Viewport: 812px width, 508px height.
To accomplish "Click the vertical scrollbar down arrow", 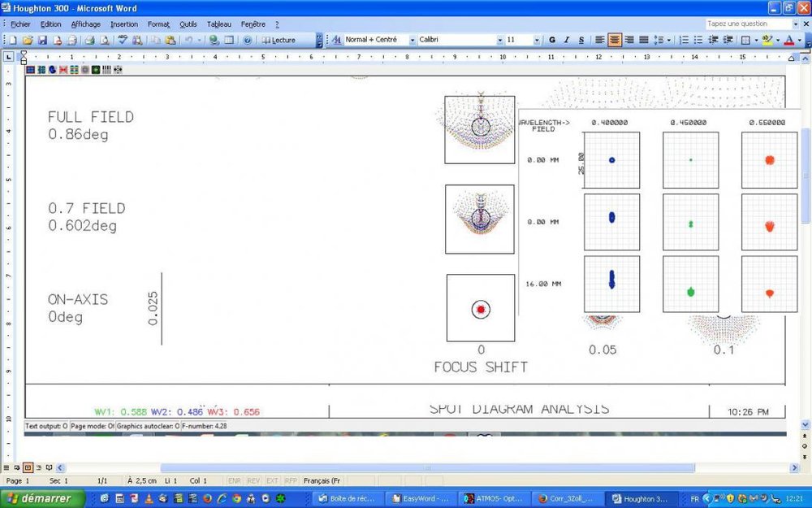I will pos(806,425).
